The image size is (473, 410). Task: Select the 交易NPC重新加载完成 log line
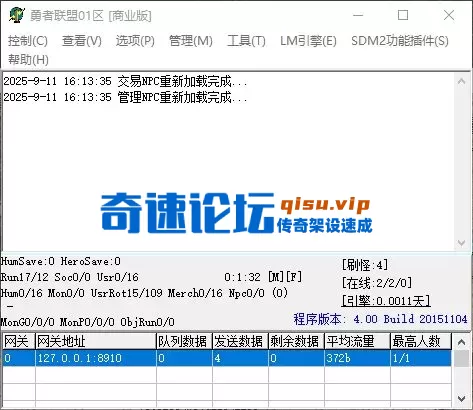[x=125, y=81]
